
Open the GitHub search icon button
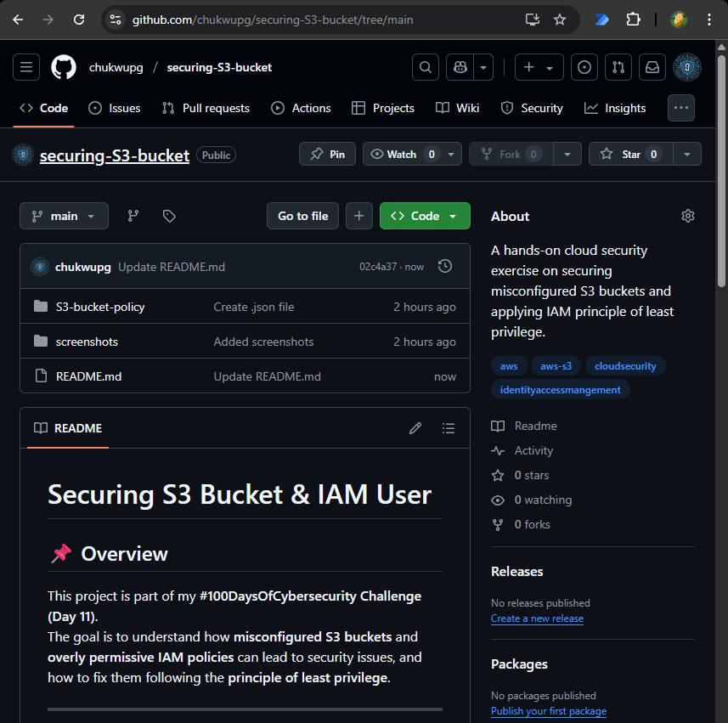426,67
